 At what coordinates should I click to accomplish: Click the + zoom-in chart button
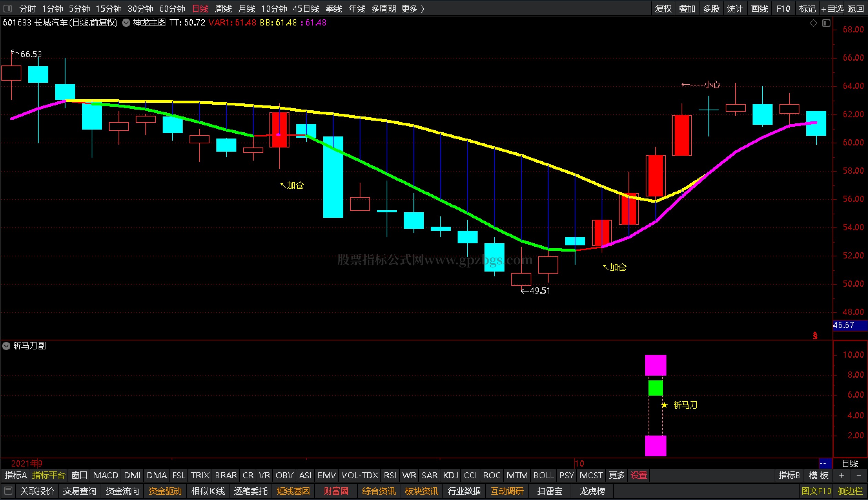tap(841, 476)
